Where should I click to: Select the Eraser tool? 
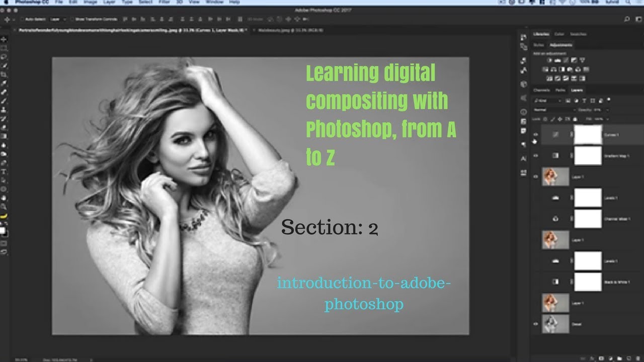pos(4,127)
